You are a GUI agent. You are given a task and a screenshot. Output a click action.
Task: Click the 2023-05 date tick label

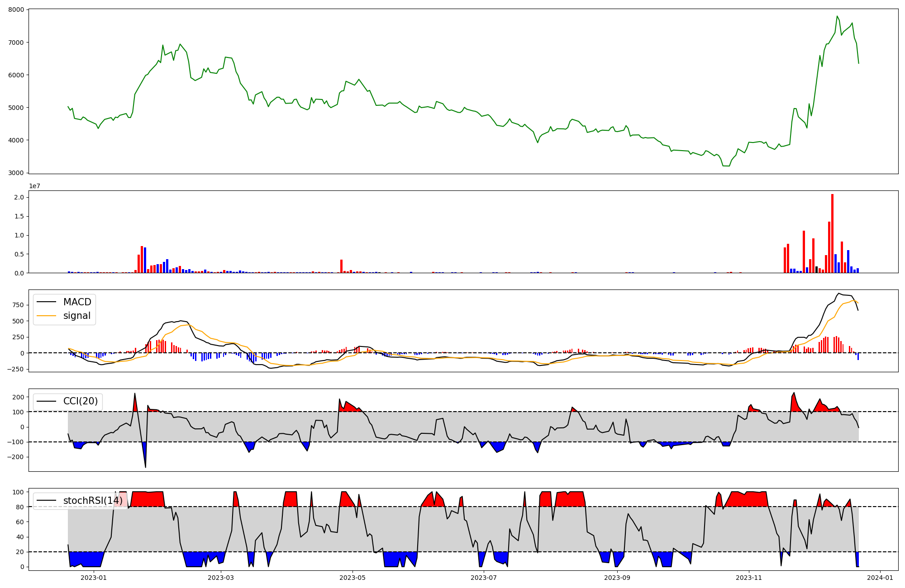(352, 578)
